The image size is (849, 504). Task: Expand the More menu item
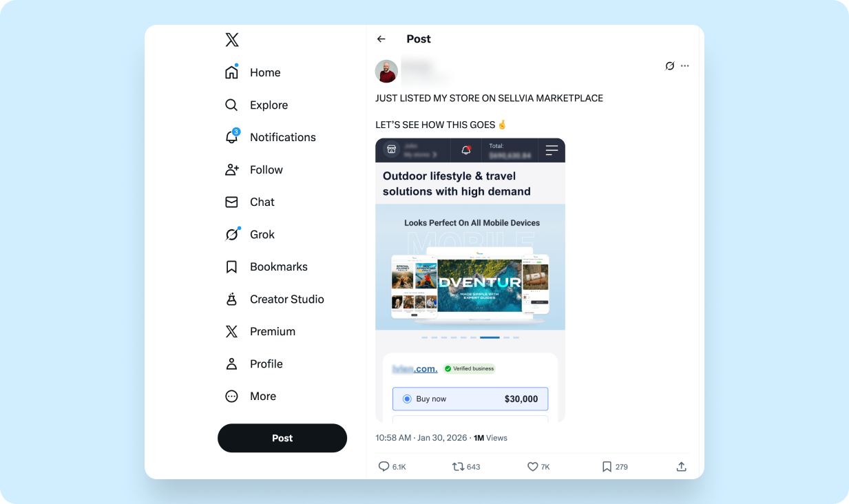coord(251,397)
